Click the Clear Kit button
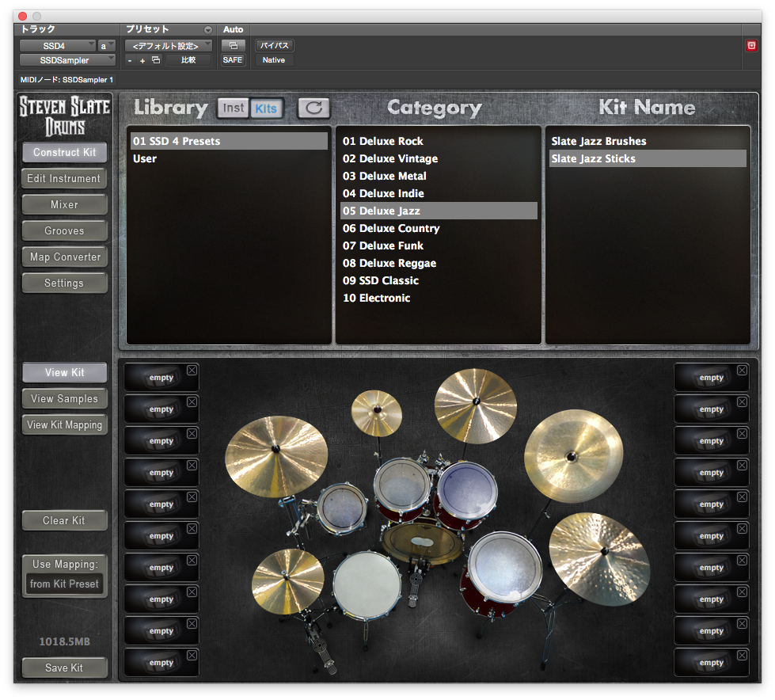Screen dimensions: 775x700 click(64, 520)
